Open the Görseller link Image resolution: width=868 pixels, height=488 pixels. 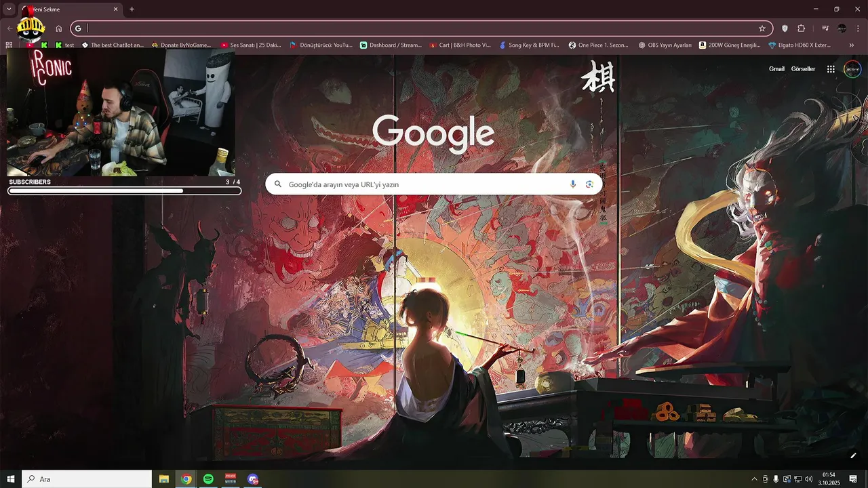tap(803, 69)
